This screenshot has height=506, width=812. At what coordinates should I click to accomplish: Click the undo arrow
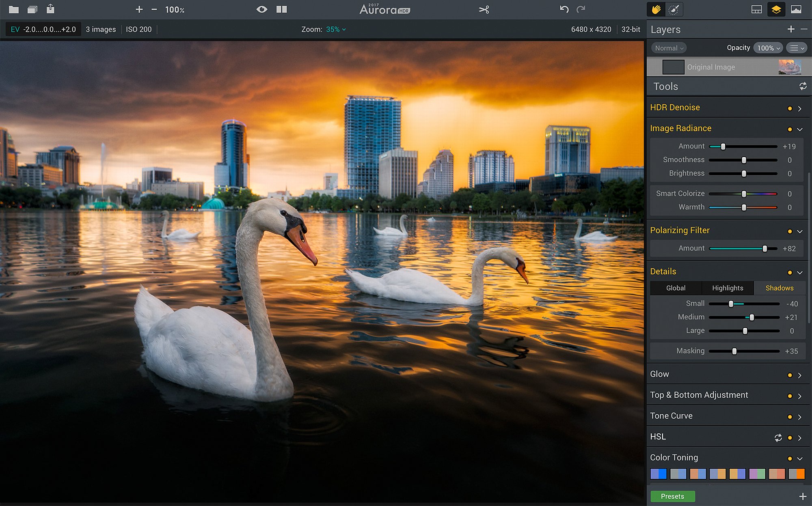(x=564, y=9)
